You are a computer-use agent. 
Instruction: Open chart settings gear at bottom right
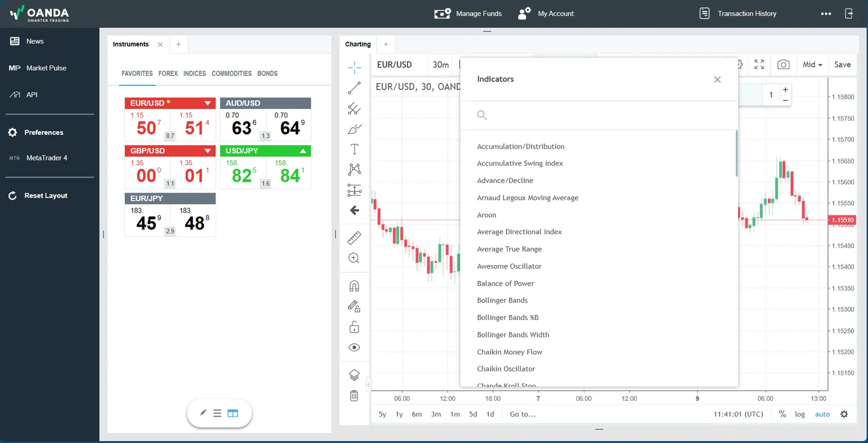pos(844,414)
